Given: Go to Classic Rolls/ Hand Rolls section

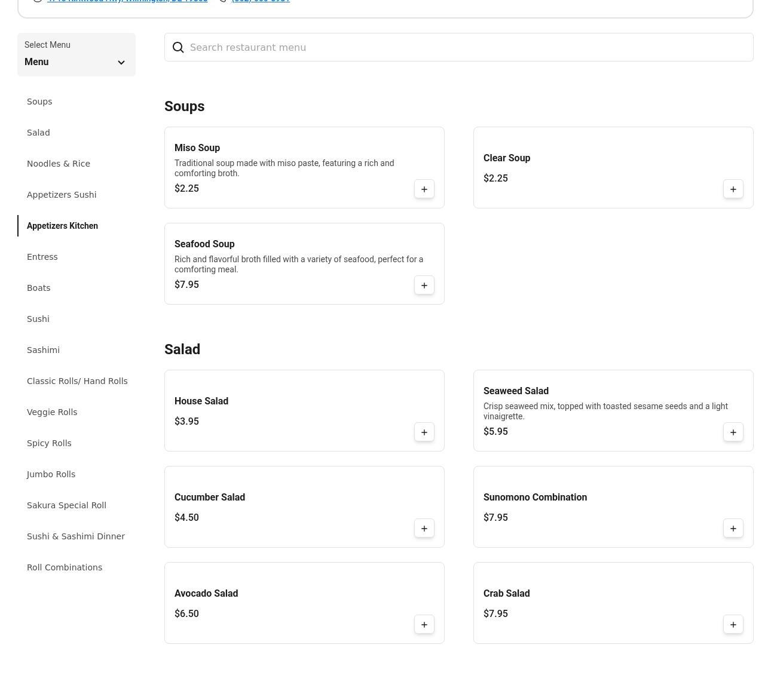Looking at the screenshot, I should pyautogui.click(x=77, y=381).
